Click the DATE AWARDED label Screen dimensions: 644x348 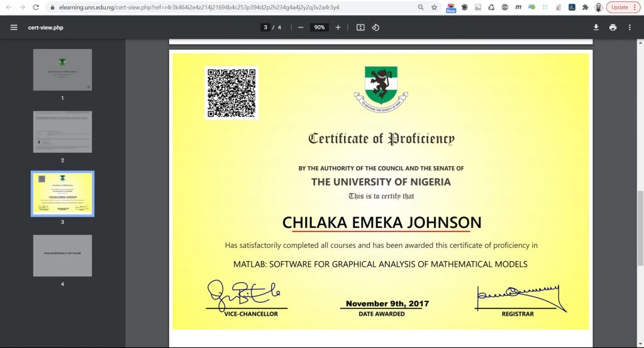[x=382, y=314]
